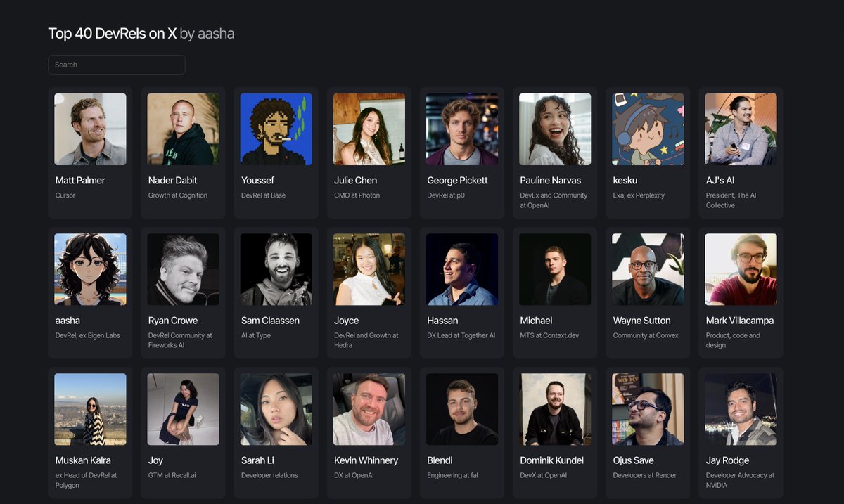Viewport: 844px width, 504px height.
Task: Select Mark Villacampa's profile photo
Action: tap(741, 269)
